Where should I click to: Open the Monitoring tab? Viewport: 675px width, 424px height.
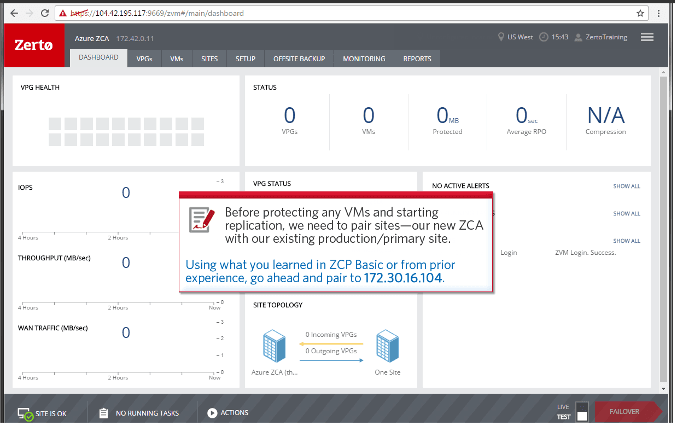click(x=364, y=59)
